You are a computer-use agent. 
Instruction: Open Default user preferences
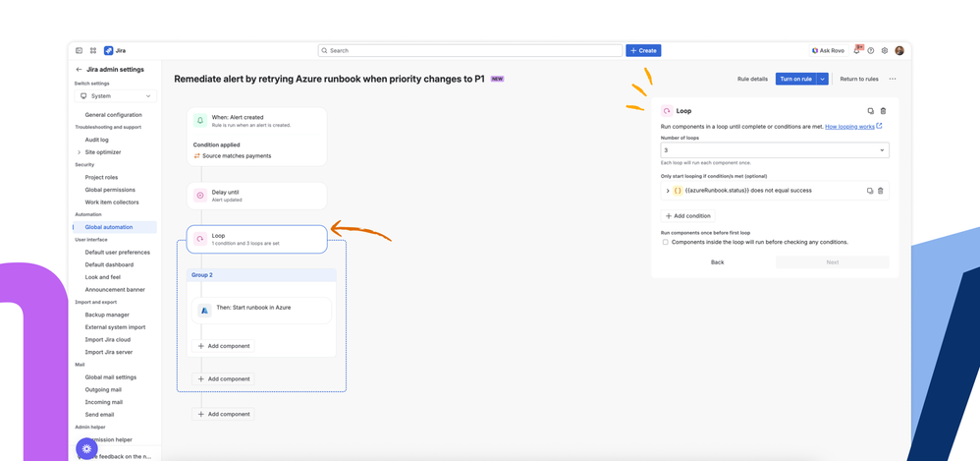[118, 252]
